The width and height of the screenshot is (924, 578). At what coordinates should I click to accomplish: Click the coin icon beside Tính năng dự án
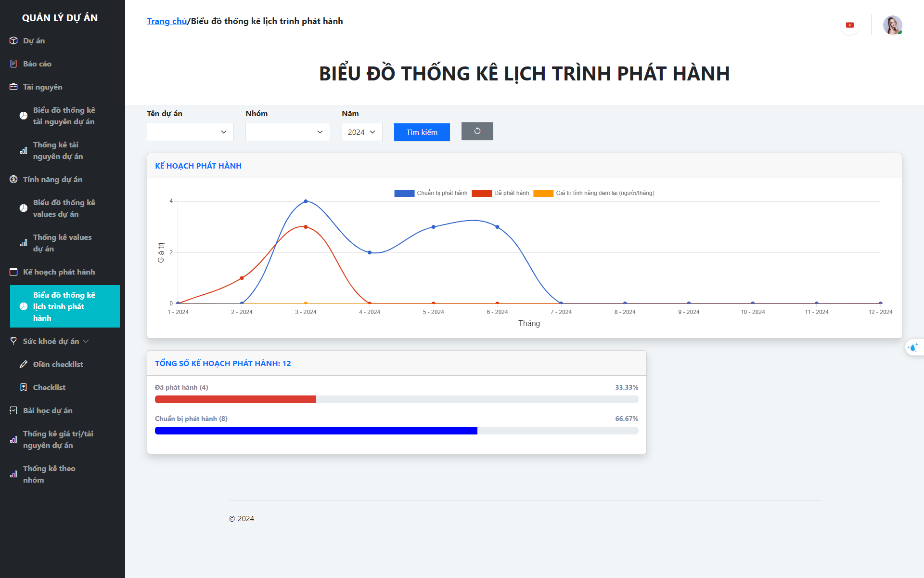pos(13,179)
